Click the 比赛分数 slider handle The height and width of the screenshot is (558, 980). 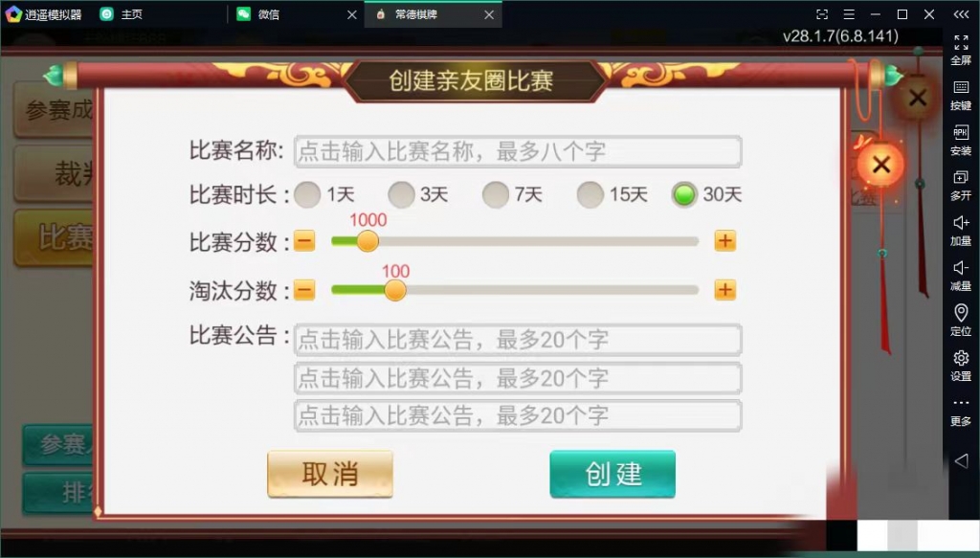(367, 241)
